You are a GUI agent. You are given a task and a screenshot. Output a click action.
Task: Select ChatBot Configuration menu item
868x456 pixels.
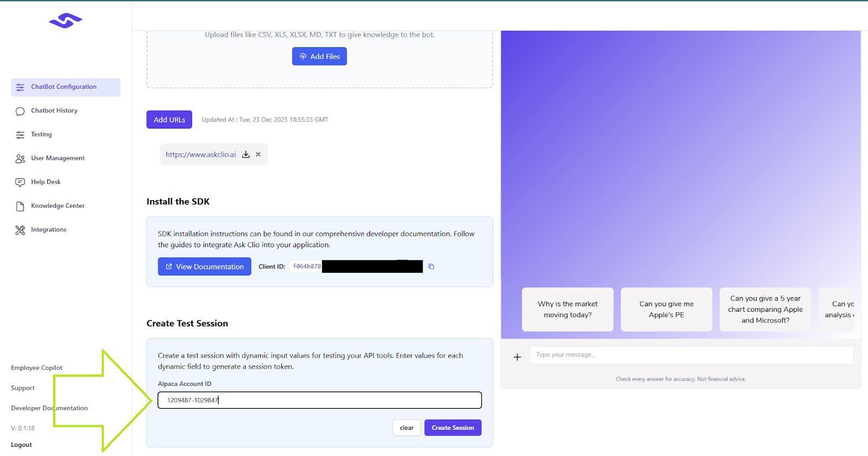pyautogui.click(x=63, y=87)
